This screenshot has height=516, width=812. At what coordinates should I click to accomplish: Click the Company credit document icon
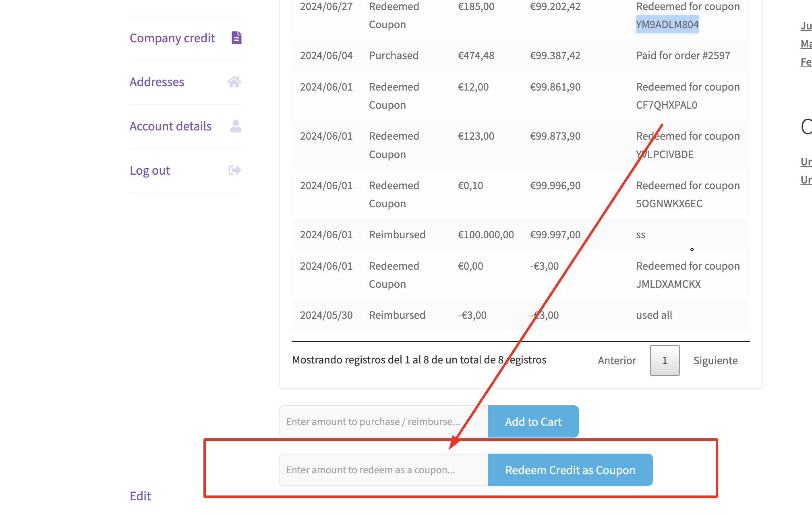tap(236, 38)
